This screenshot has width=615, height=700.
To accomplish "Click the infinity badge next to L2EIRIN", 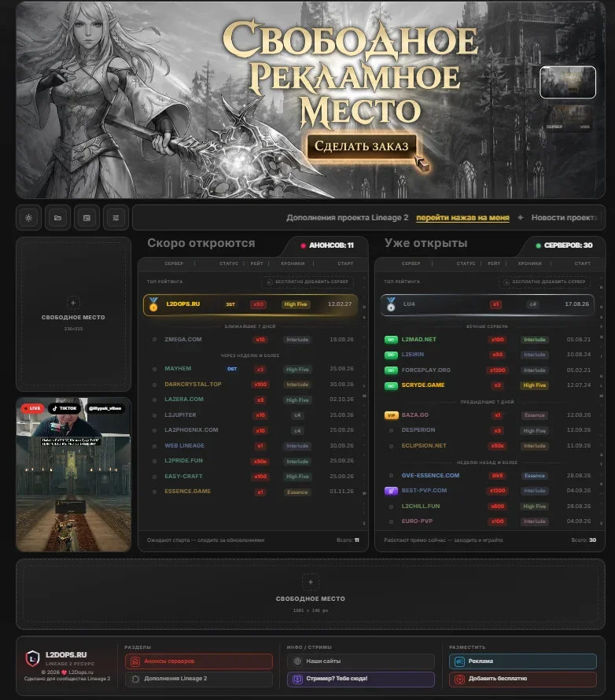I will point(391,355).
